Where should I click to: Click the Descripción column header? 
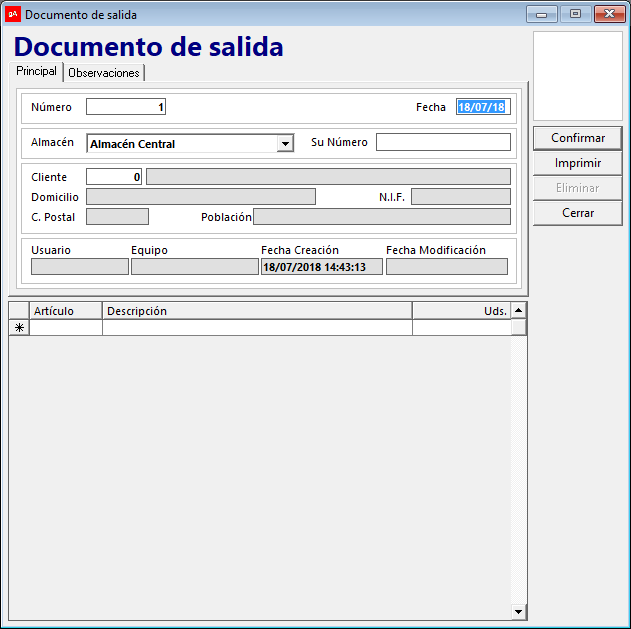click(x=257, y=311)
